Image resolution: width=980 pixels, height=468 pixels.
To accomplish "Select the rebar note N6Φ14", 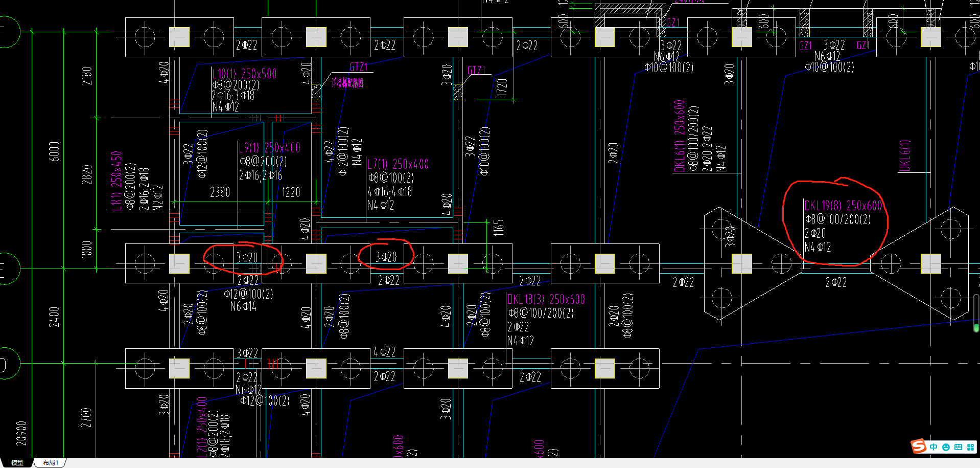I will (243, 306).
